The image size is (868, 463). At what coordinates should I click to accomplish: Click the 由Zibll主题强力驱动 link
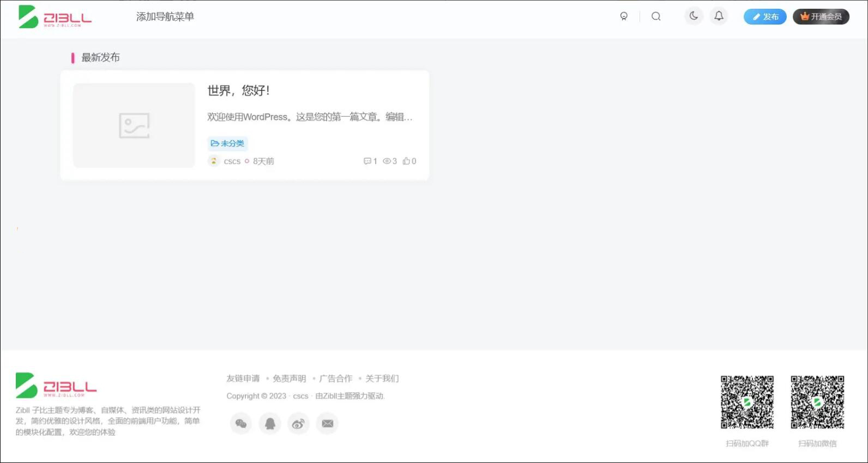point(350,396)
